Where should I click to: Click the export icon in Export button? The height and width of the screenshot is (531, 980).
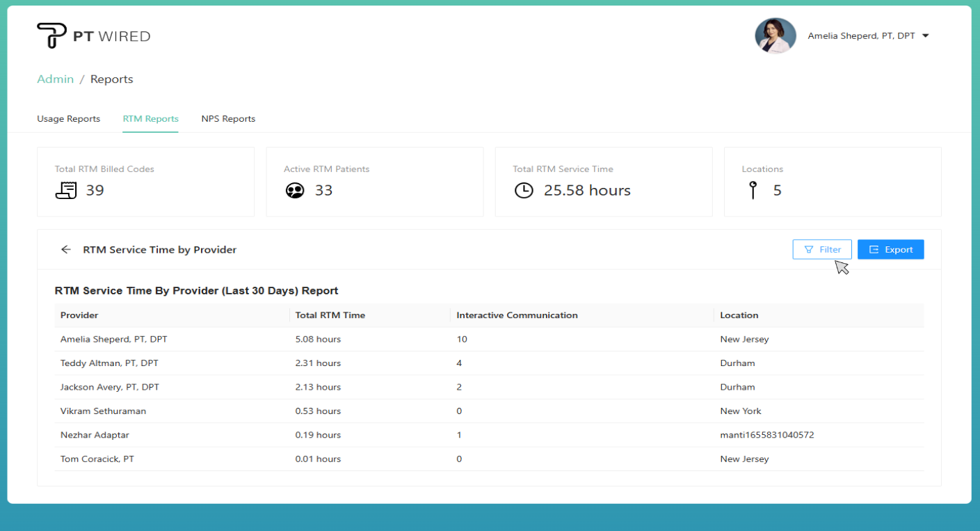pos(874,250)
